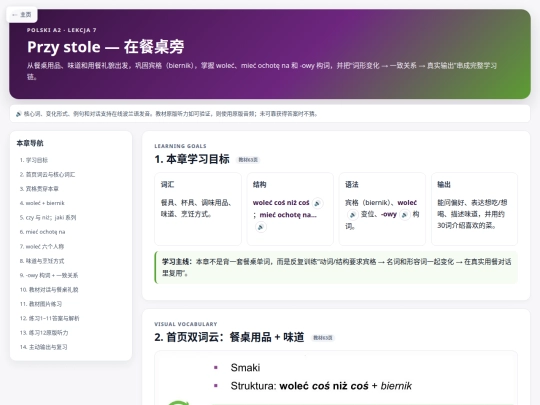540x405 pixels.
Task: Click the heading '1. 本章学习目标'
Action: click(x=192, y=159)
